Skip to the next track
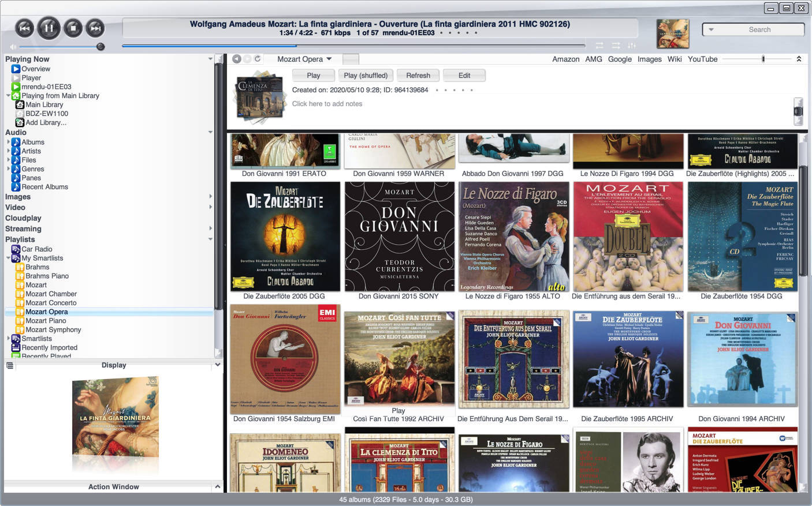The image size is (812, 506). click(x=95, y=28)
